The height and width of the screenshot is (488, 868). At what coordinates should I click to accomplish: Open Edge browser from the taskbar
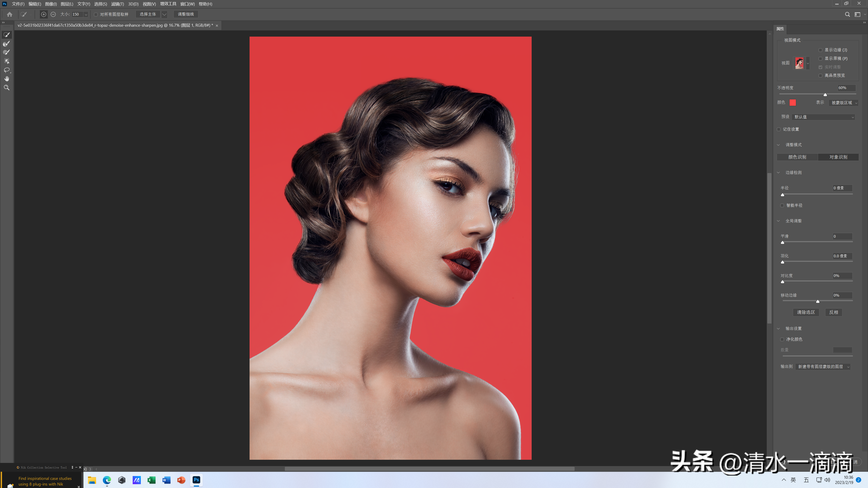click(107, 480)
